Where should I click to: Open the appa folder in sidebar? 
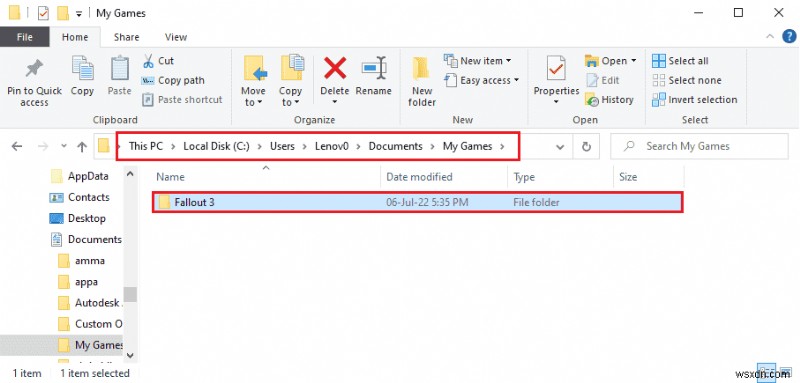pos(78,282)
